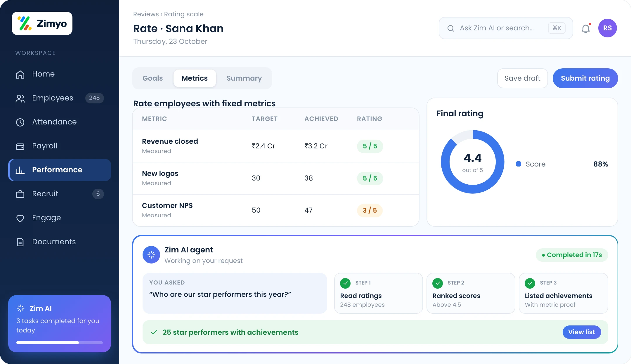The width and height of the screenshot is (631, 364).
Task: Open the Summary tab
Action: (x=244, y=78)
